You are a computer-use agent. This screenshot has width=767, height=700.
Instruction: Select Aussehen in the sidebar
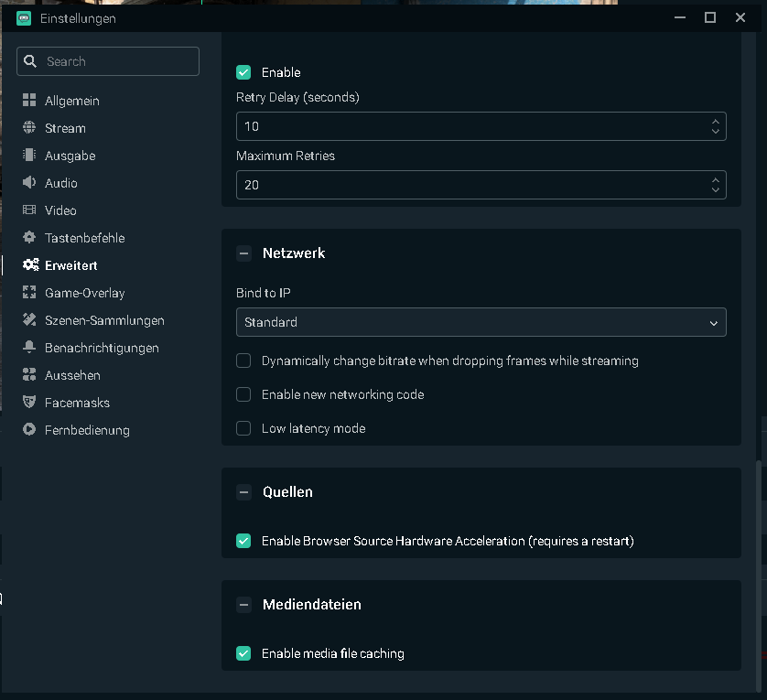[x=72, y=375]
